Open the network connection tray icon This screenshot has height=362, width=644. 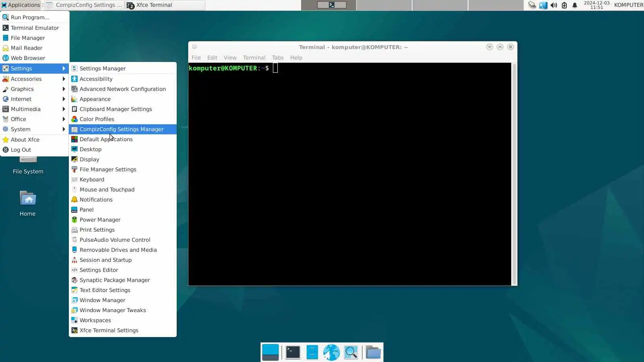532,5
